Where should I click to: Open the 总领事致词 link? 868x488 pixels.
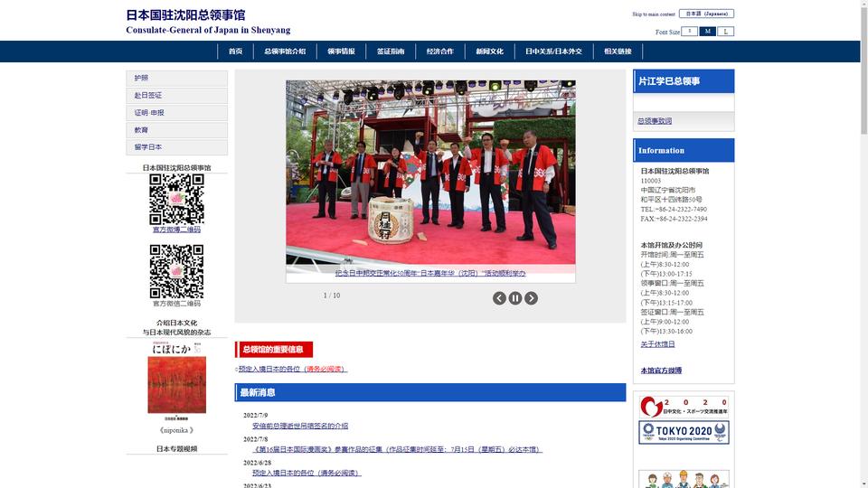tap(655, 120)
